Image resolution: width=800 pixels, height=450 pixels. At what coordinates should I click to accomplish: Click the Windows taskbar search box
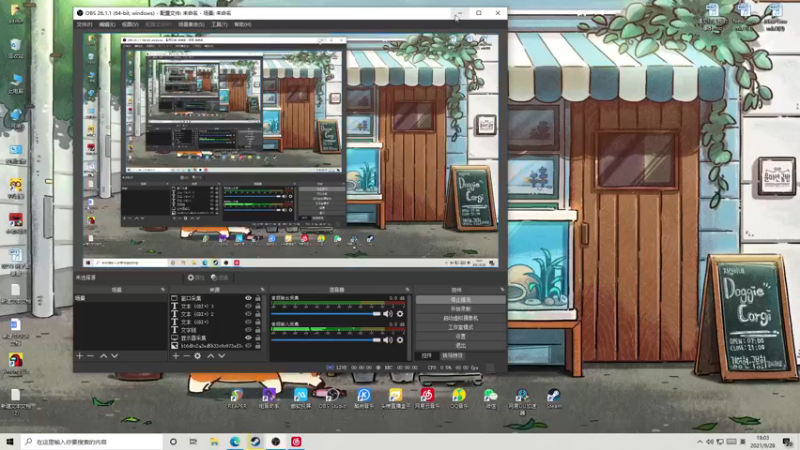(x=92, y=442)
